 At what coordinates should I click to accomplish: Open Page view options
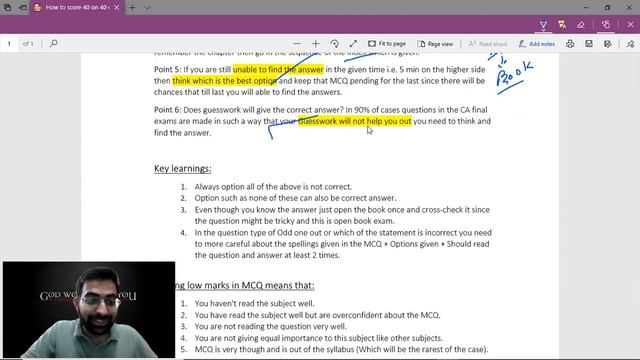pyautogui.click(x=435, y=44)
